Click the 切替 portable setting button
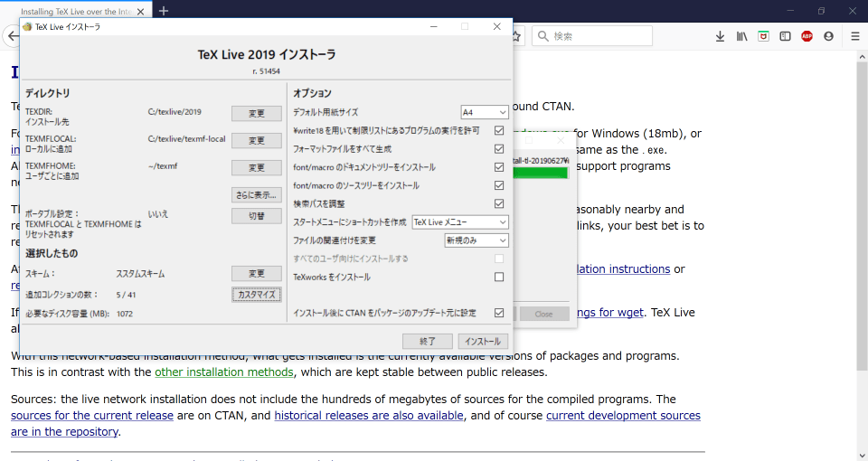The width and height of the screenshot is (868, 461). pos(256,216)
